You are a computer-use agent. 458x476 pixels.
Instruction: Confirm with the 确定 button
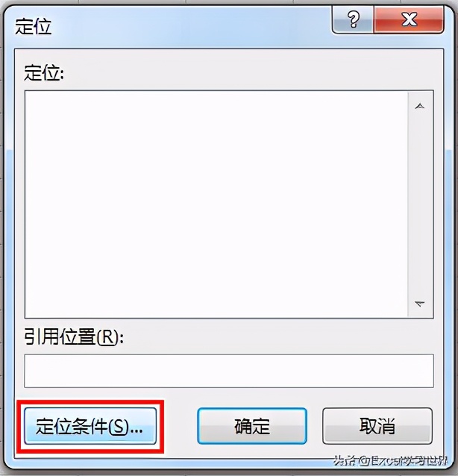(252, 426)
